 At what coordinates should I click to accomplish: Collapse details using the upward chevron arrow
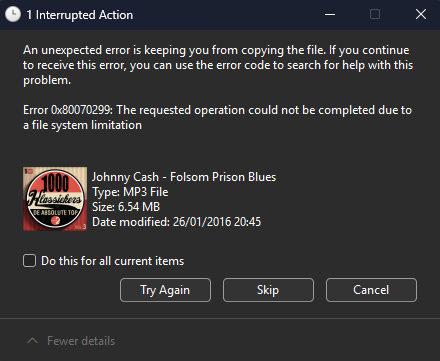(32, 341)
